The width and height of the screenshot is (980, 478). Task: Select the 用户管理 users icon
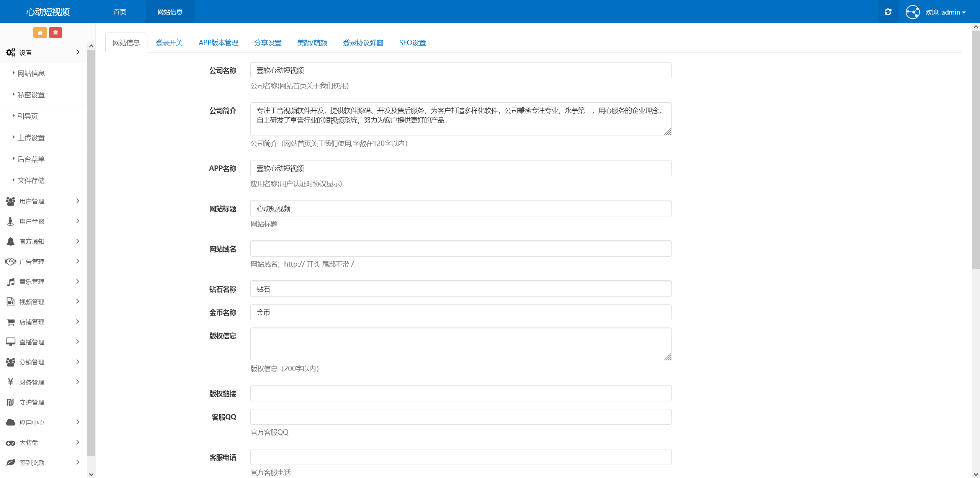pos(10,201)
